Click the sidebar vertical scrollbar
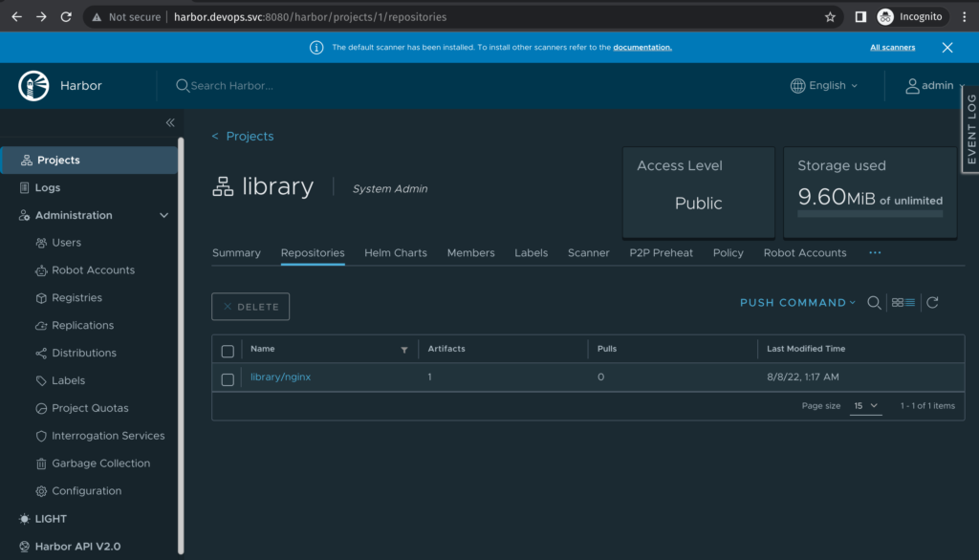Image resolution: width=979 pixels, height=560 pixels. point(181,345)
